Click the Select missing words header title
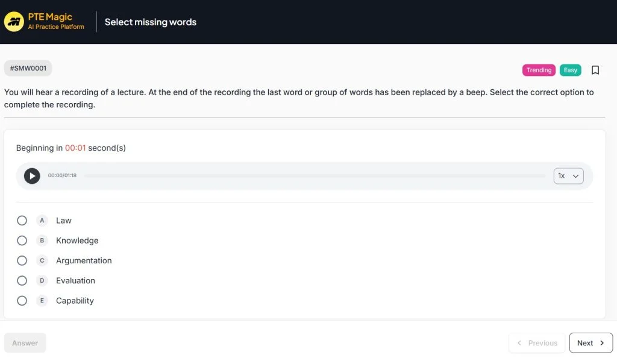Screen dimensions: 617x364 (x=151, y=22)
